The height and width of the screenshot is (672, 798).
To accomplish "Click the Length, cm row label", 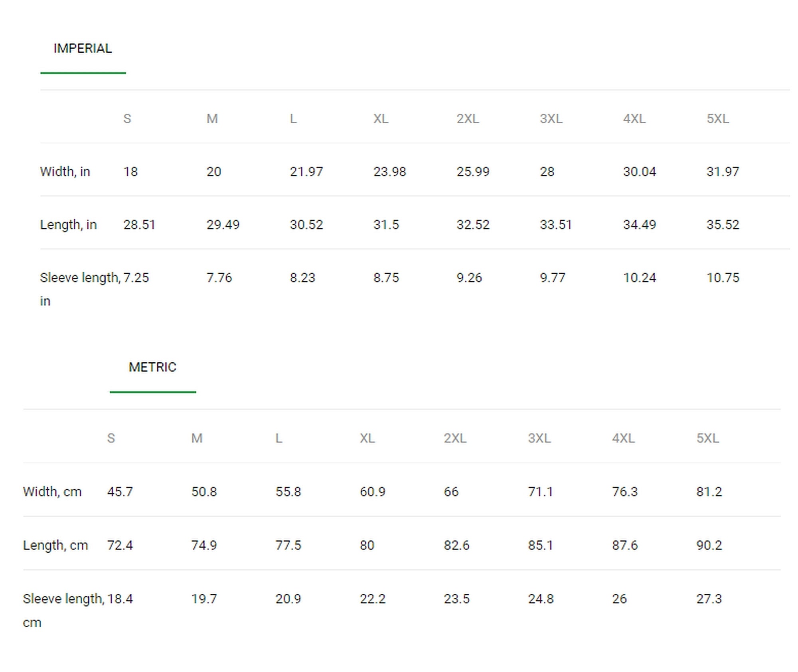I will [55, 545].
